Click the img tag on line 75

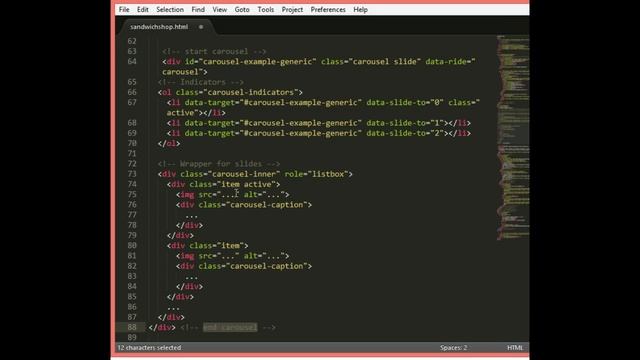click(x=233, y=194)
